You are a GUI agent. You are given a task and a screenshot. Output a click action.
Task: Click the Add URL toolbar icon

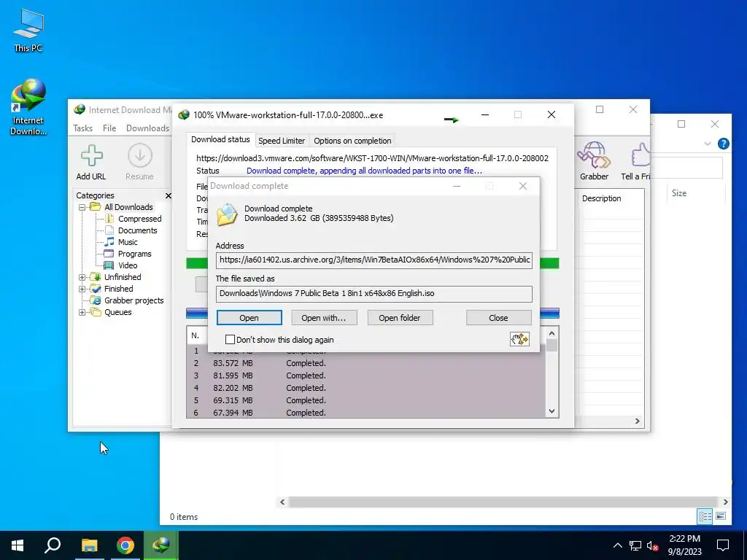click(91, 156)
